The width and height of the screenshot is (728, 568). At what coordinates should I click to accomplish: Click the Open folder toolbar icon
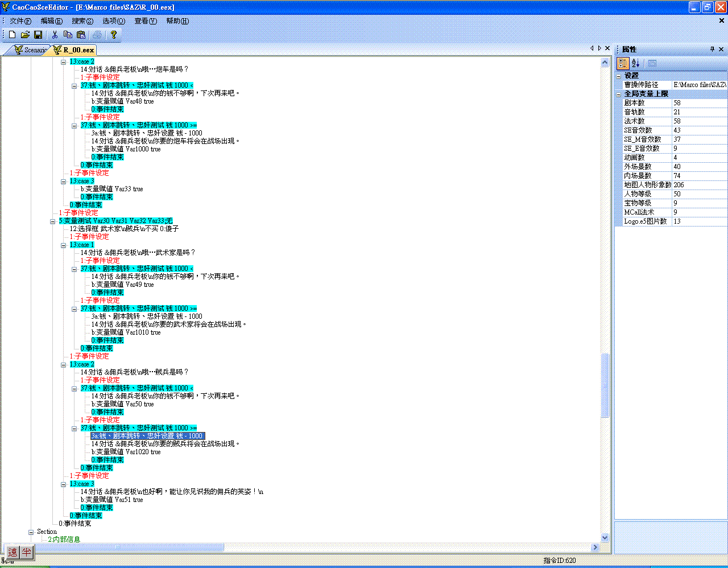(x=25, y=35)
